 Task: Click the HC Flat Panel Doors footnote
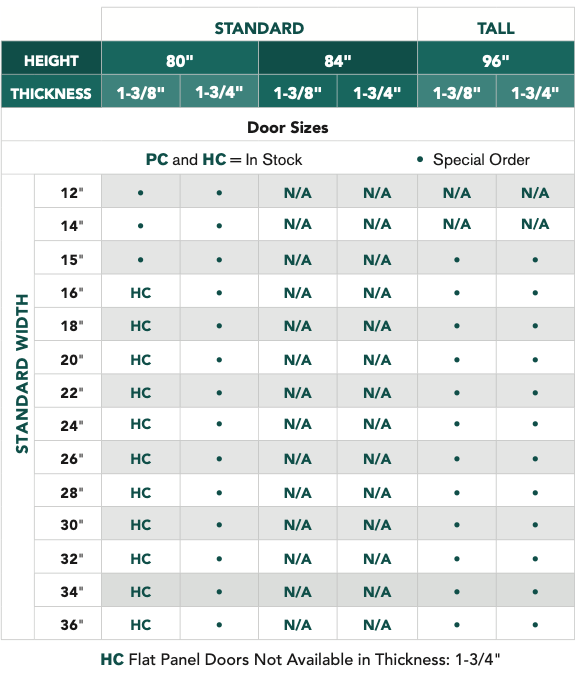[x=300, y=659]
